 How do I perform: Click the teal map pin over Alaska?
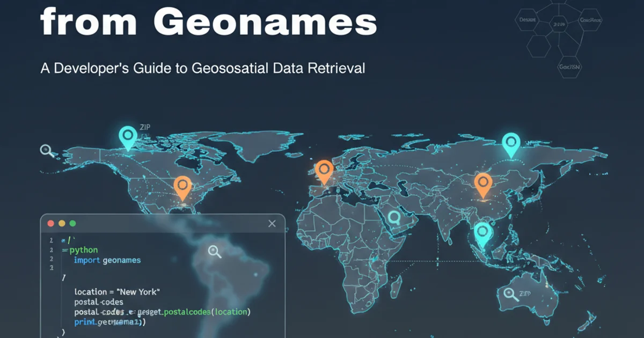tap(128, 136)
